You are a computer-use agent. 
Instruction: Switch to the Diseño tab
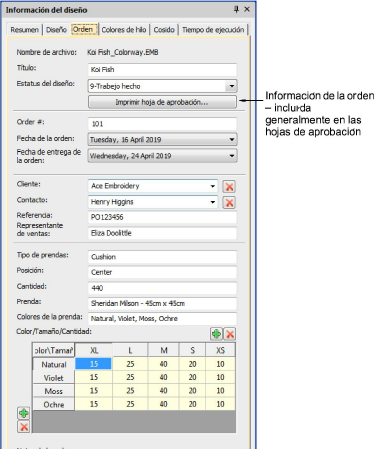56,30
